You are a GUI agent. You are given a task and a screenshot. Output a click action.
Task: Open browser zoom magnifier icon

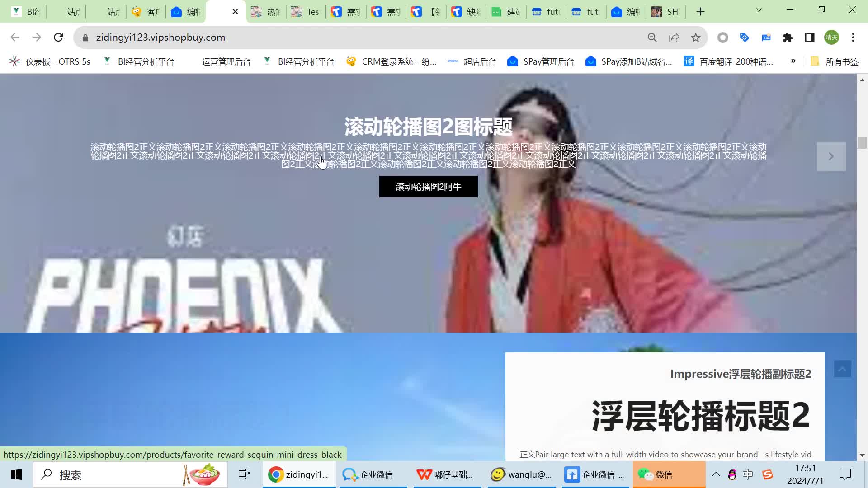coord(652,38)
